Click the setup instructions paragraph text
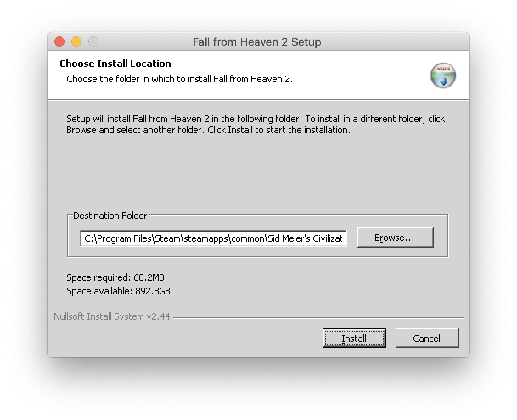Screen dimensions: 517x420 pyautogui.click(x=256, y=124)
